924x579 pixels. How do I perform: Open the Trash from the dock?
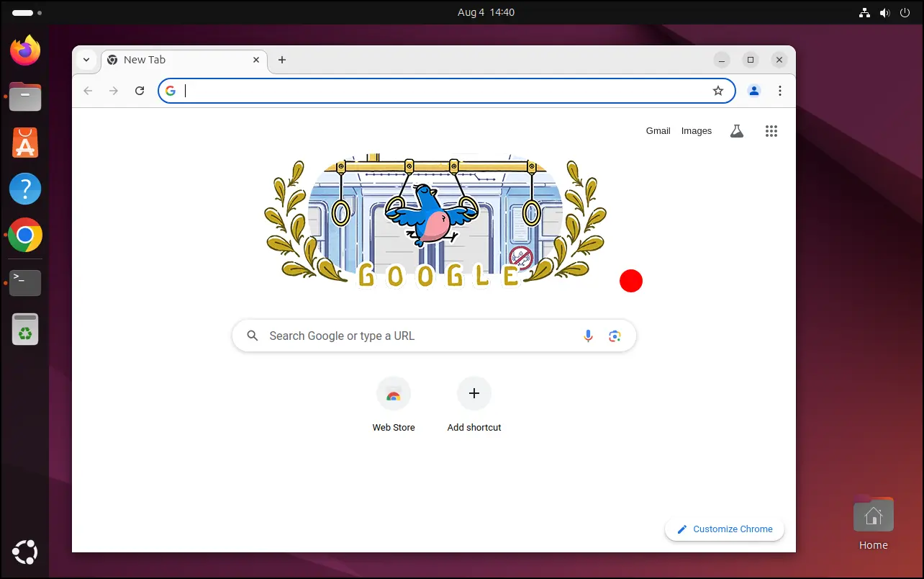[x=25, y=329]
